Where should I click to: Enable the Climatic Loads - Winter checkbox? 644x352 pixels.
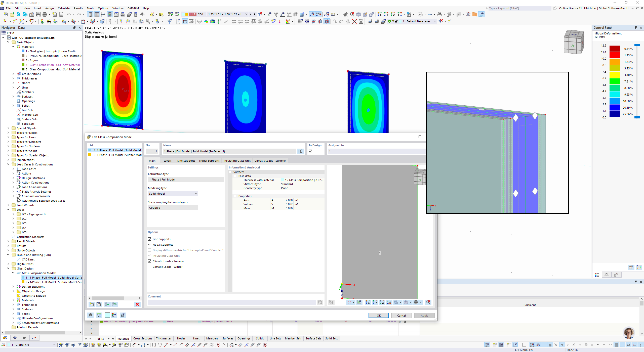[x=150, y=267]
